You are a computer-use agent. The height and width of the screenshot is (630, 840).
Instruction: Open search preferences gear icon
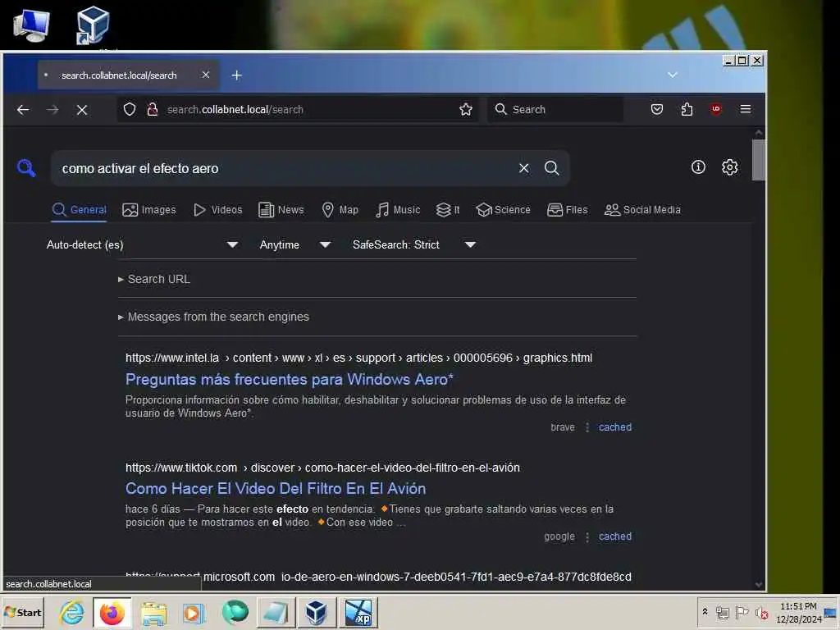[x=729, y=167]
